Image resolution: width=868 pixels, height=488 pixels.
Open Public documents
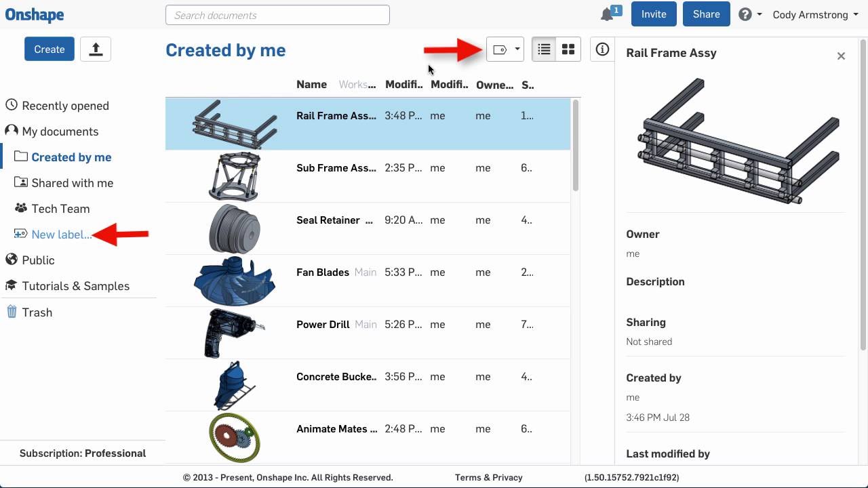38,260
